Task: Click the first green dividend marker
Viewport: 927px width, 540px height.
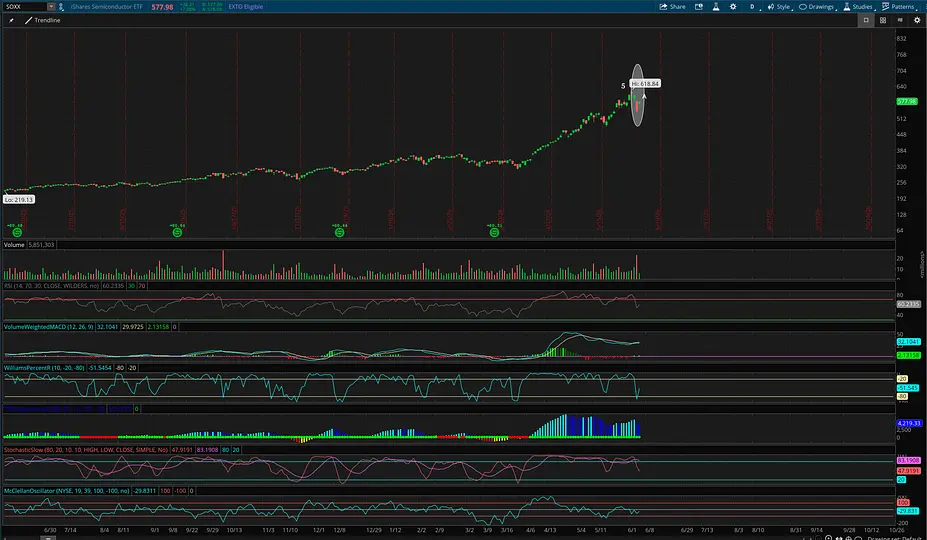Action: tap(17, 233)
